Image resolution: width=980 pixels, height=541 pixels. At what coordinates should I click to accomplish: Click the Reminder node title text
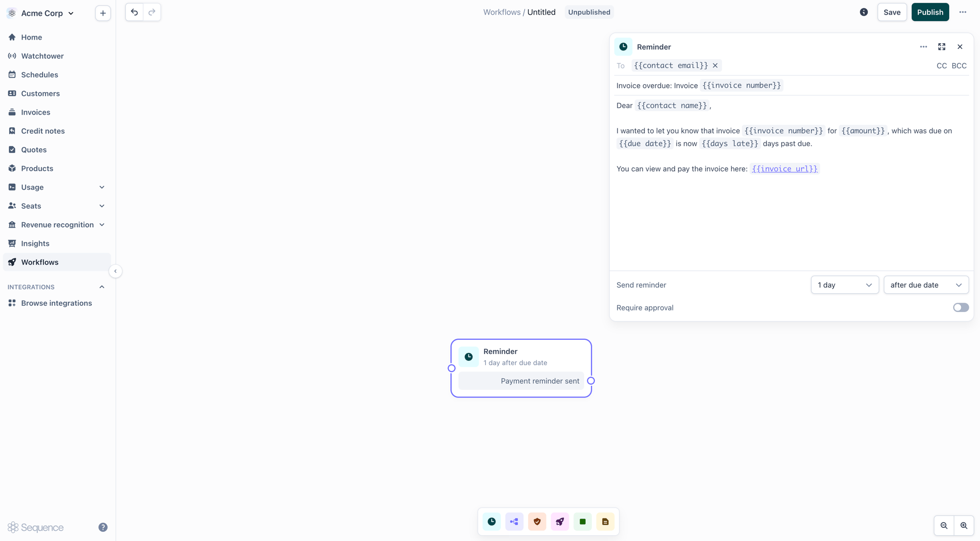point(500,352)
